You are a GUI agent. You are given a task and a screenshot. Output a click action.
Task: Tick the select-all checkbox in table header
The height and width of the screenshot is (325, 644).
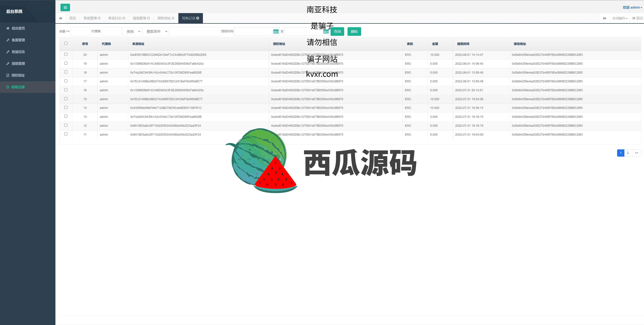(x=66, y=43)
